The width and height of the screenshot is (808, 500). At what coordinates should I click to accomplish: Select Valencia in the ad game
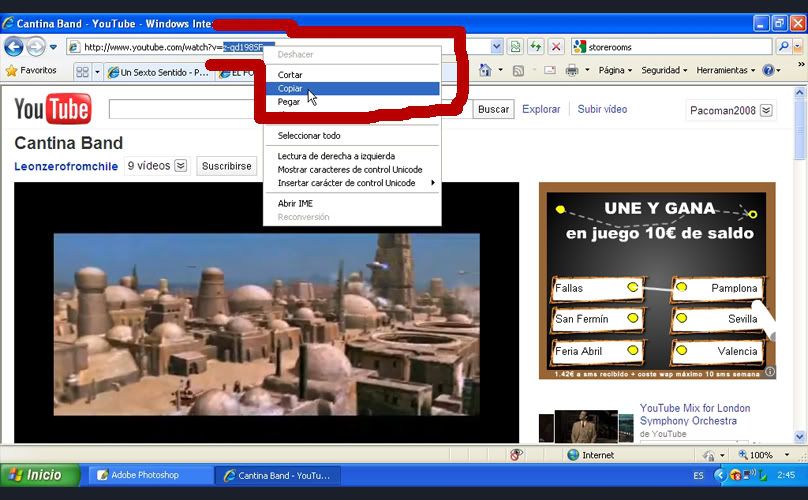[717, 351]
